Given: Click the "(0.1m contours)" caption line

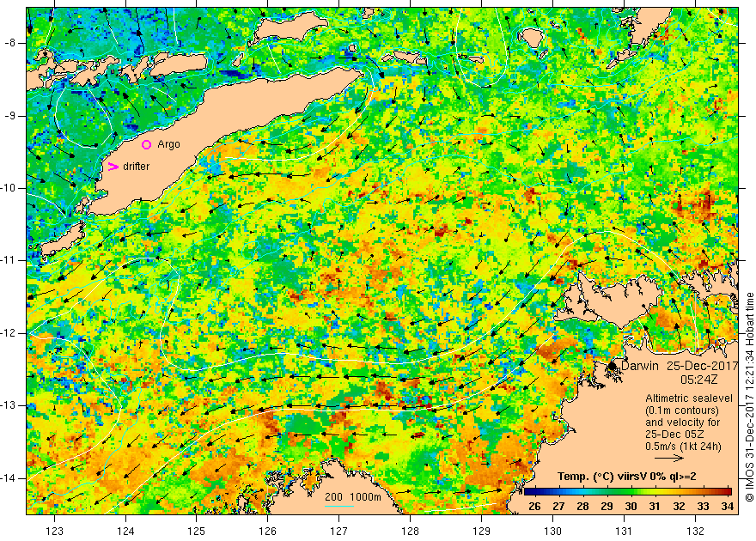Looking at the screenshot, I should tap(682, 410).
